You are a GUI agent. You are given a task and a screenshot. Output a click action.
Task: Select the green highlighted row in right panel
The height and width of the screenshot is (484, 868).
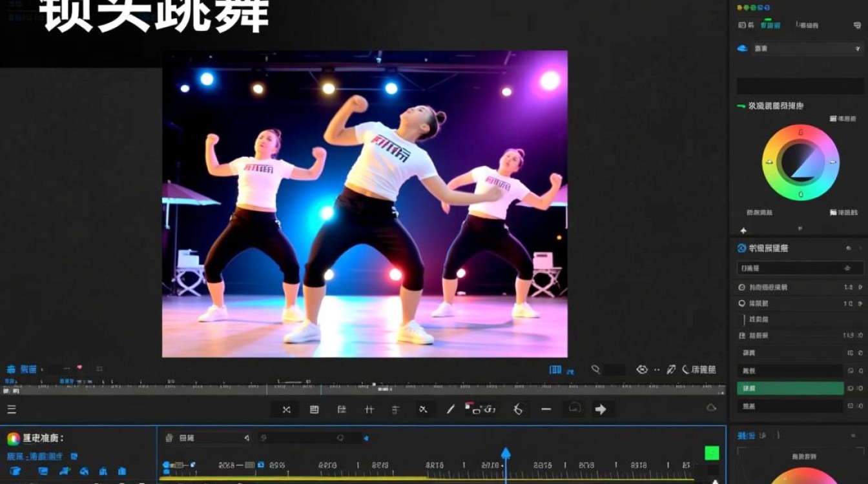790,388
